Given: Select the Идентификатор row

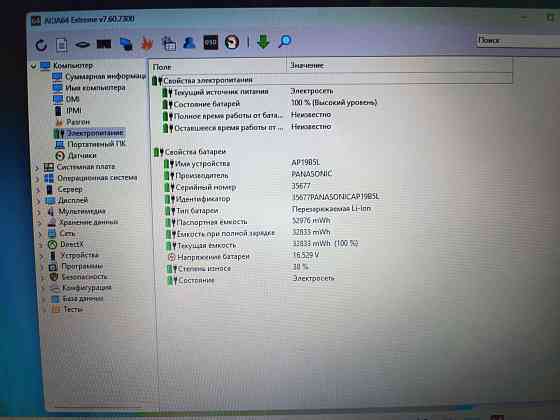Looking at the screenshot, I should click(x=203, y=199).
